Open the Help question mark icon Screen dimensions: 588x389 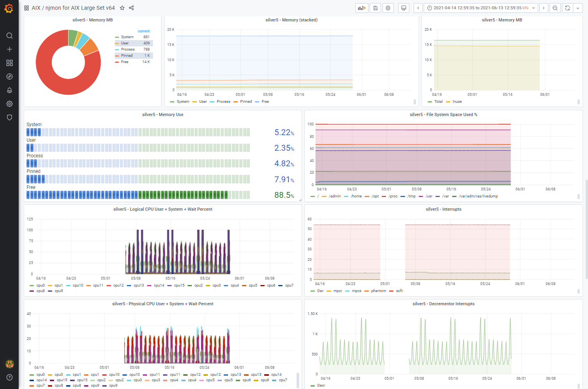(10, 377)
